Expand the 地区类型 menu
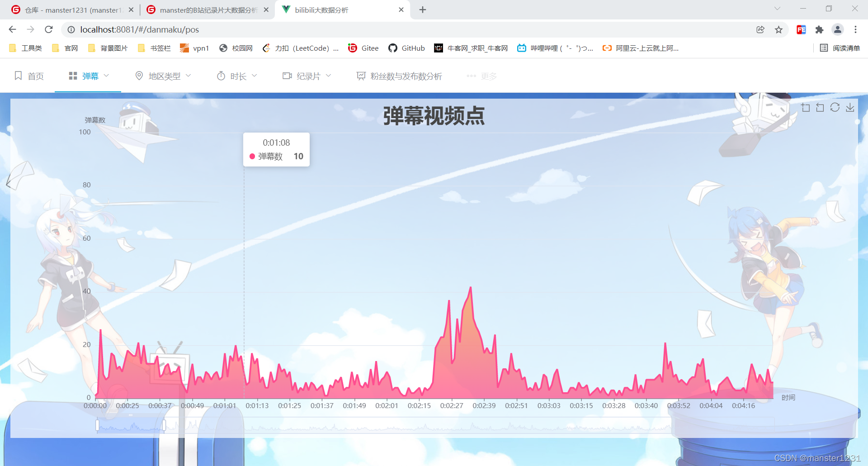The image size is (868, 466). [163, 76]
